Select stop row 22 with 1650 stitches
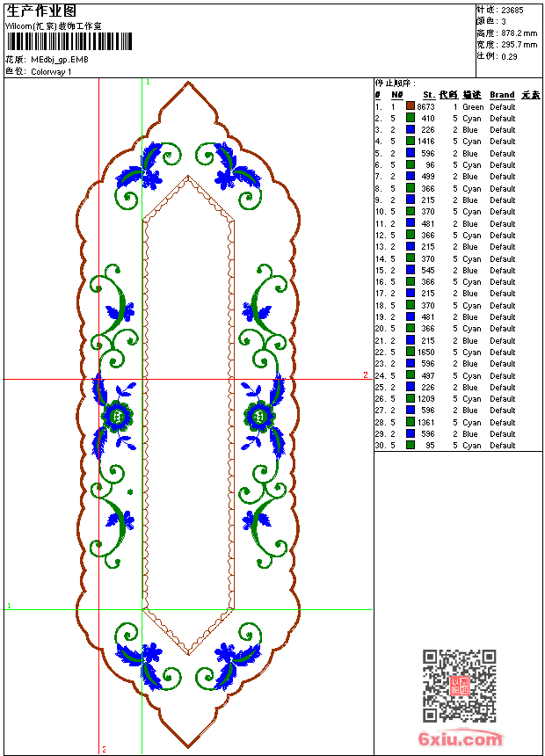Image resolution: width=545 pixels, height=756 pixels. coord(458,352)
